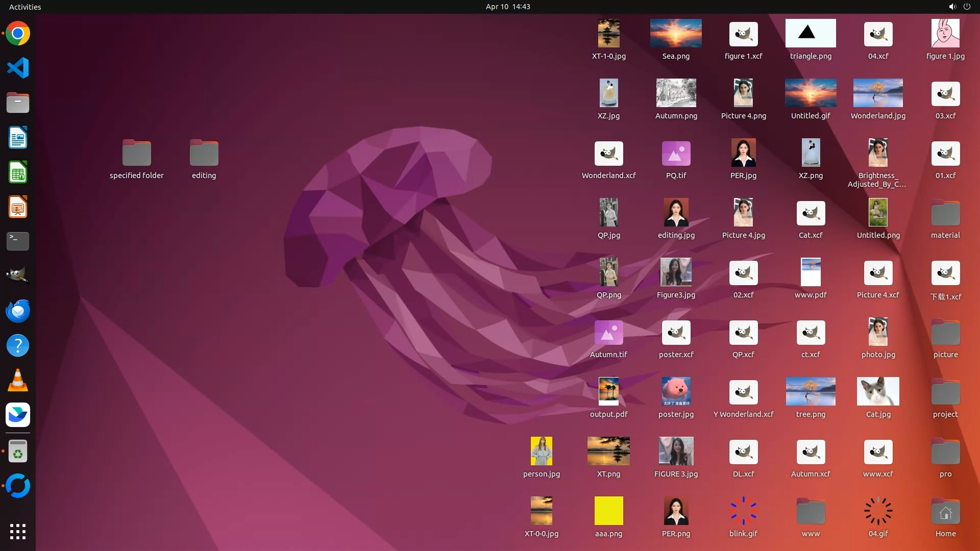Show all applications grid
This screenshot has height=551, width=980.
pyautogui.click(x=18, y=531)
